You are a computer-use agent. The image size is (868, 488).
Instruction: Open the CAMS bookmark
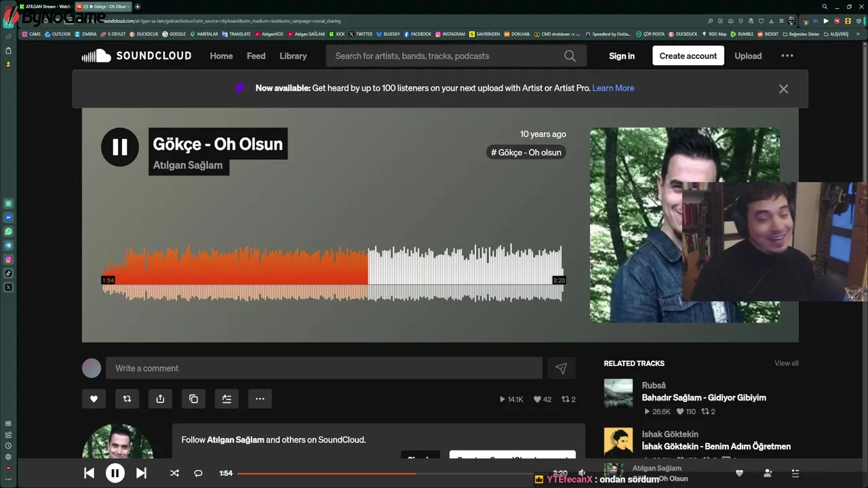click(x=31, y=34)
